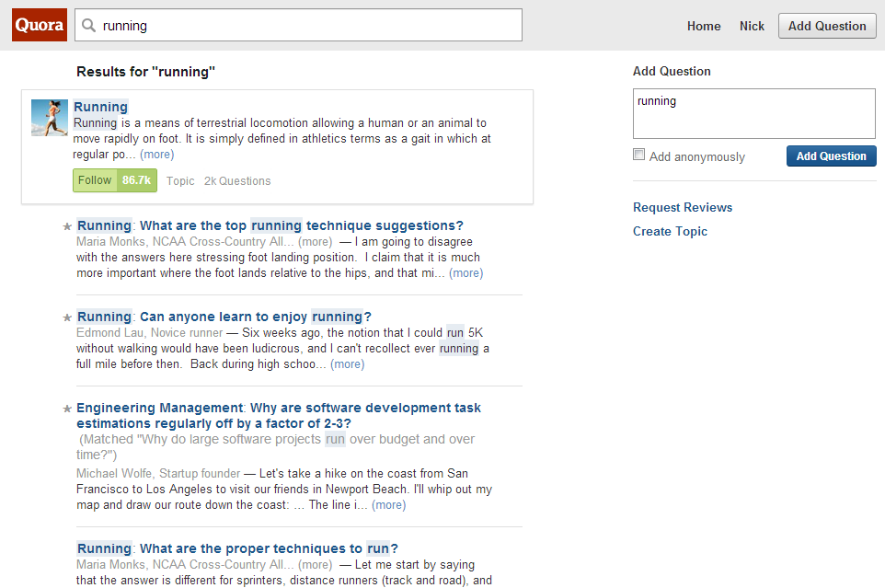Click into the search box containing running
This screenshot has width=885, height=588.
pyautogui.click(x=299, y=25)
